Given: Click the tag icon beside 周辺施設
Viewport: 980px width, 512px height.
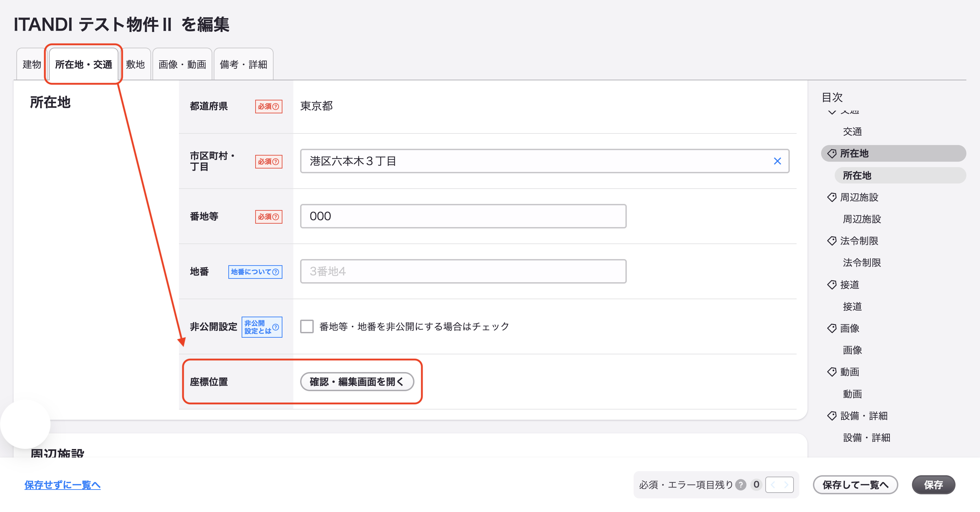Looking at the screenshot, I should 832,197.
